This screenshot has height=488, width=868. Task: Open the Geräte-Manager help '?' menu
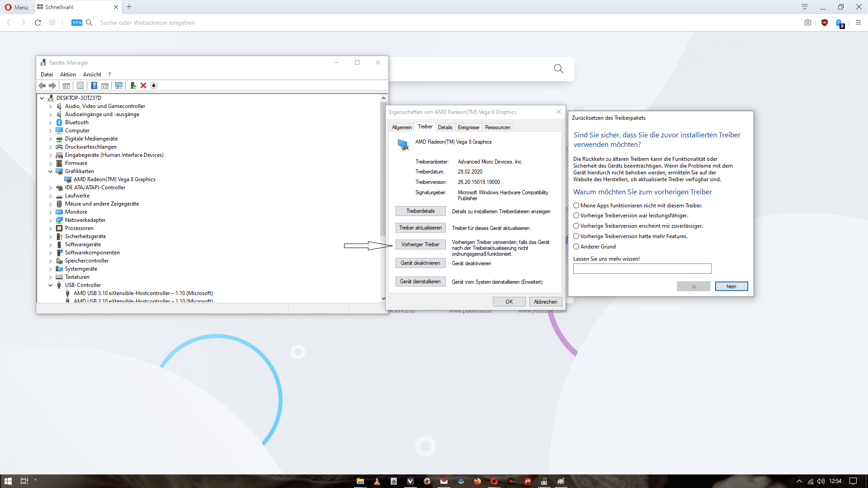[x=109, y=75]
